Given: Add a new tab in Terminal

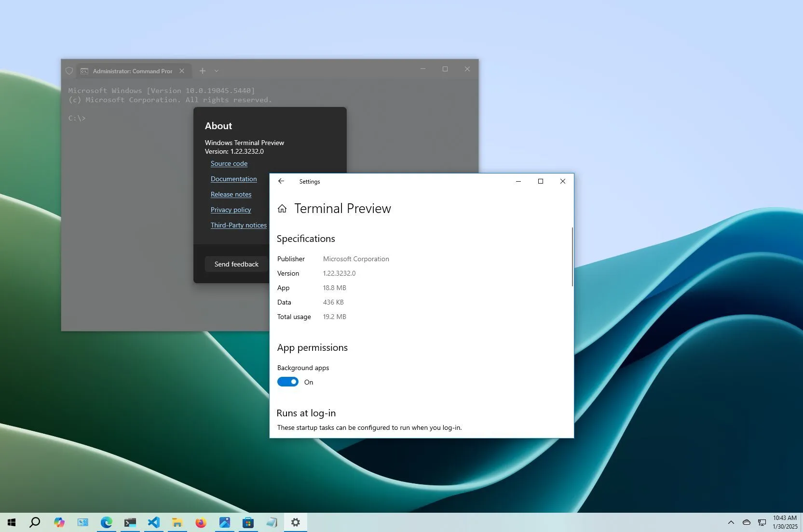Looking at the screenshot, I should click(203, 71).
